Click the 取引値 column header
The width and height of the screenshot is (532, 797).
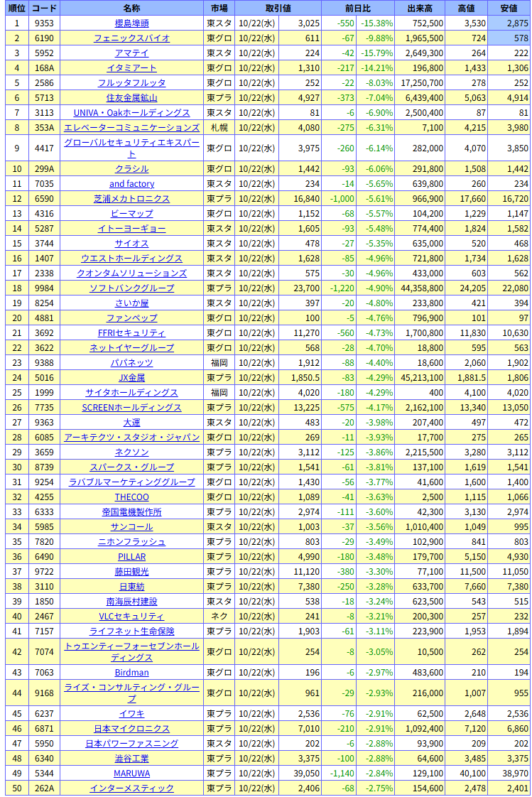(x=278, y=8)
